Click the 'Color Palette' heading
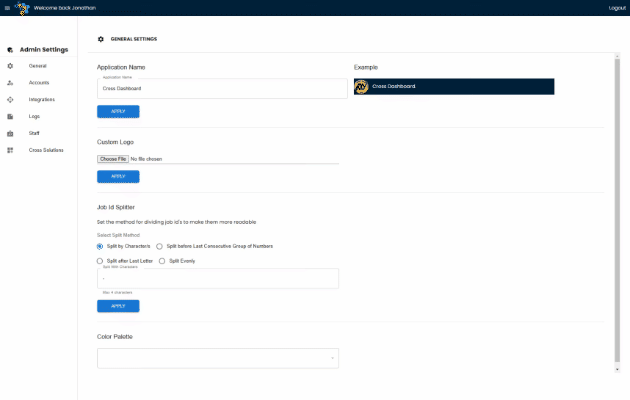The width and height of the screenshot is (630, 400). point(115,337)
